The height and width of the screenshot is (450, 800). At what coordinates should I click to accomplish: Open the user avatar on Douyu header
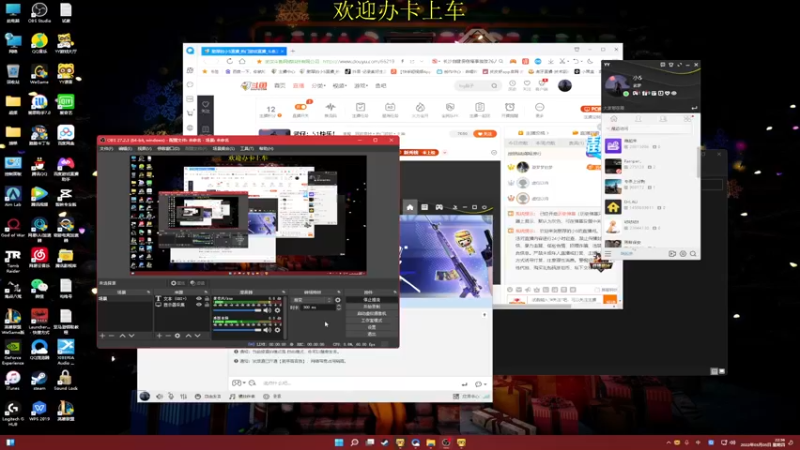pos(564,86)
